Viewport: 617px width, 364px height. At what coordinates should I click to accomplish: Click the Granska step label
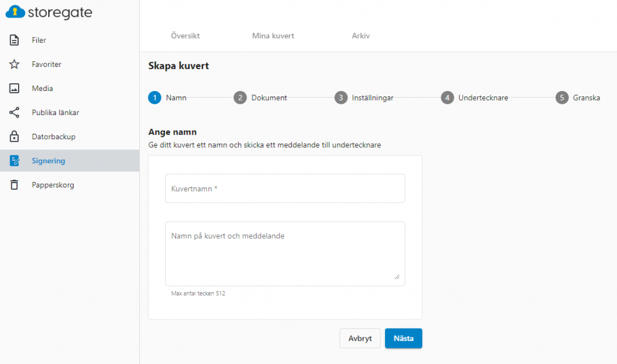[586, 98]
